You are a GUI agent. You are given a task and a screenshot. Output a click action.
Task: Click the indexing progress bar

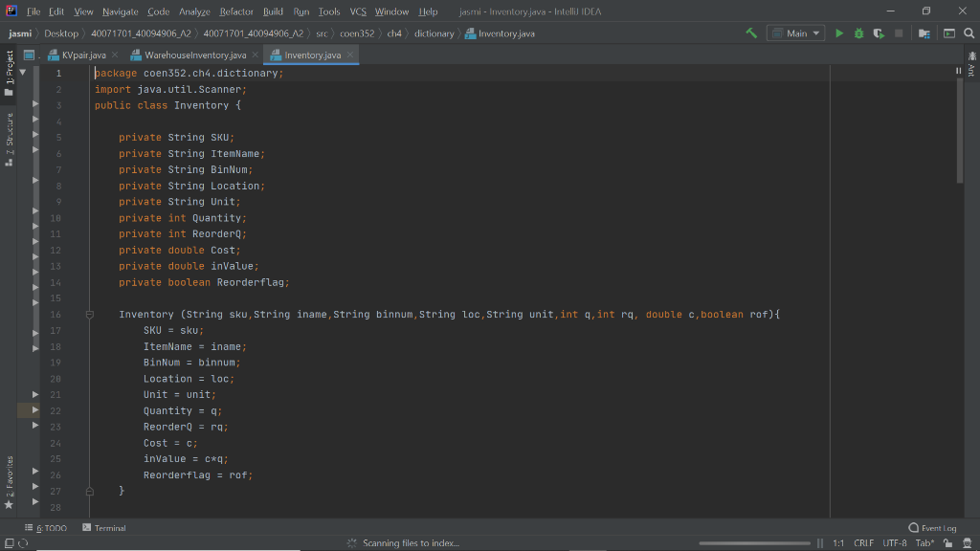[x=754, y=543]
